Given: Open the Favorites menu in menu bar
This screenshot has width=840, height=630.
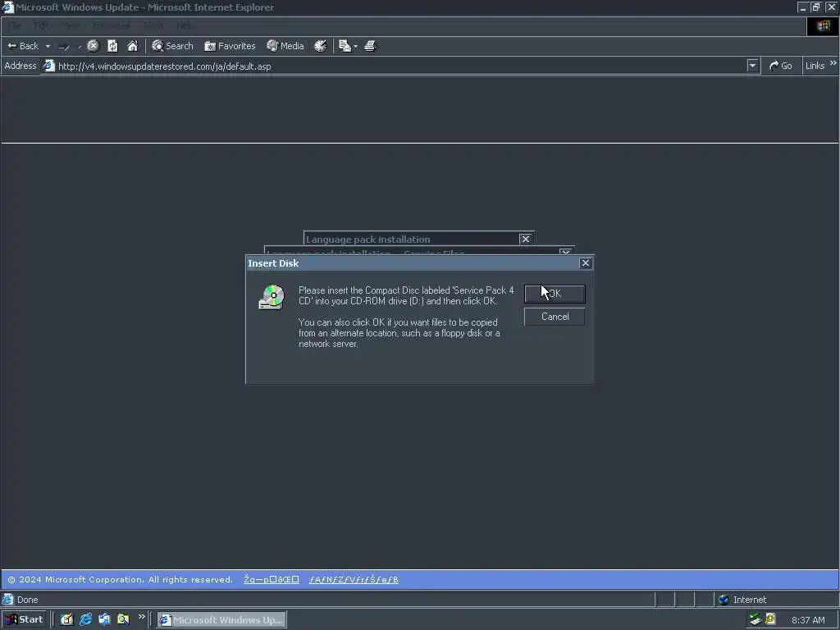Looking at the screenshot, I should pos(111,25).
